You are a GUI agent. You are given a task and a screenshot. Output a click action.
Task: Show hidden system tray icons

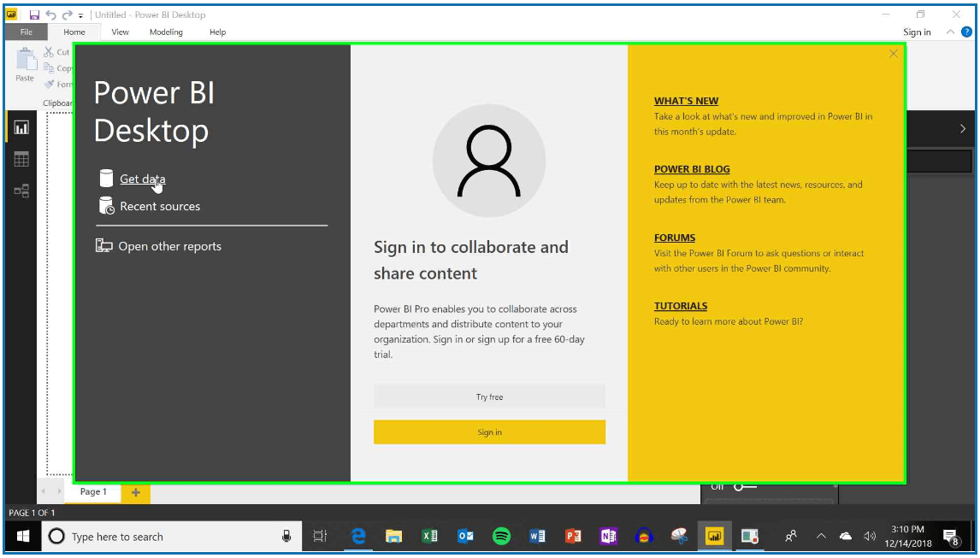[x=821, y=536]
